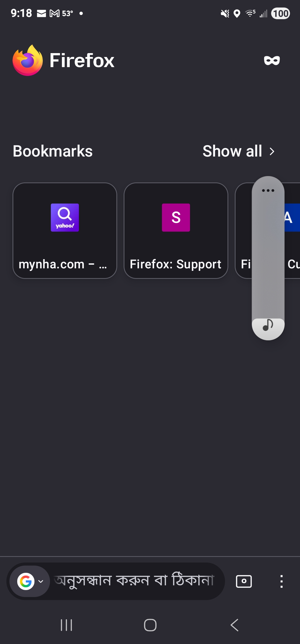Viewport: 300px width, 644px height.
Task: Toggle private browsing mask icon
Action: click(x=272, y=60)
